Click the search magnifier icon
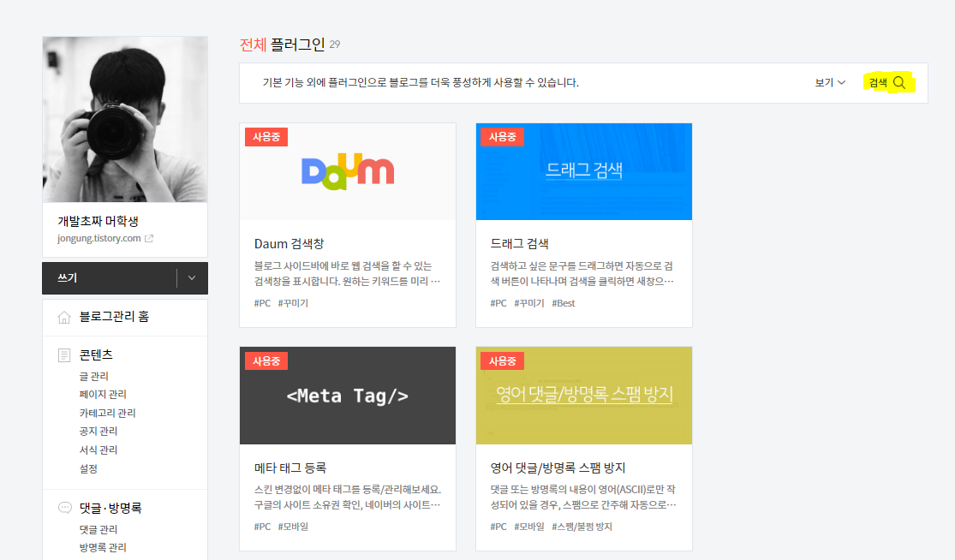 (x=899, y=83)
